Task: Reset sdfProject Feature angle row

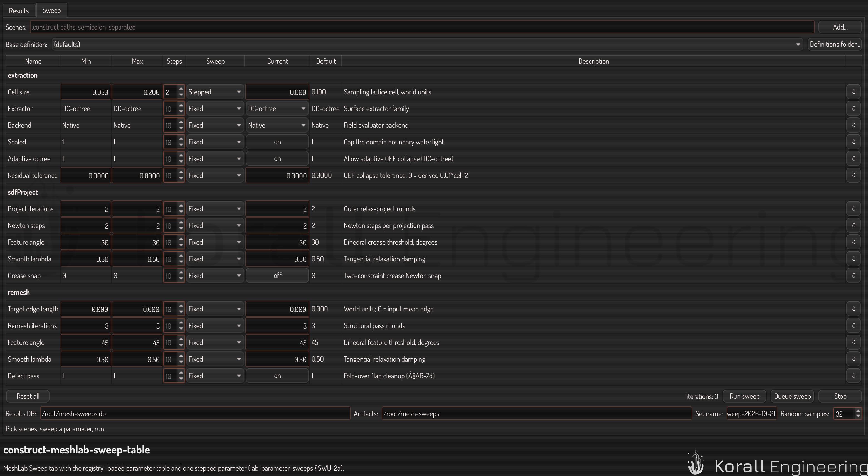Action: pyautogui.click(x=854, y=242)
